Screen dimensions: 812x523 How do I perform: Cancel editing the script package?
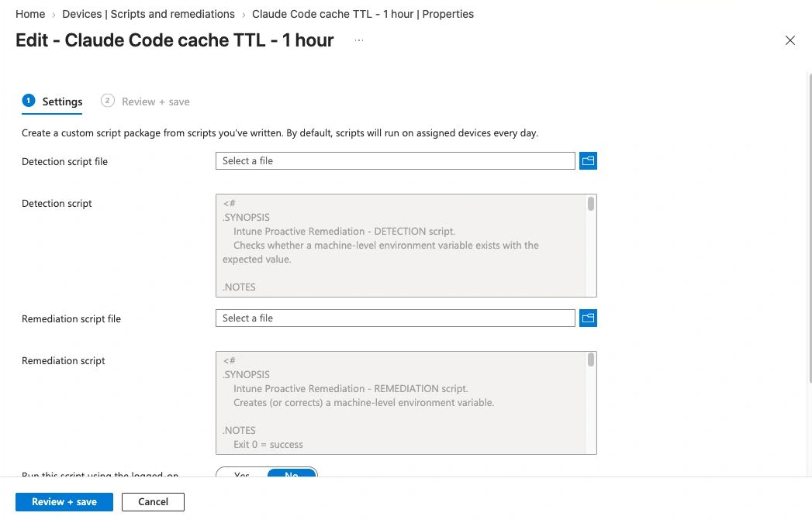[x=153, y=502]
